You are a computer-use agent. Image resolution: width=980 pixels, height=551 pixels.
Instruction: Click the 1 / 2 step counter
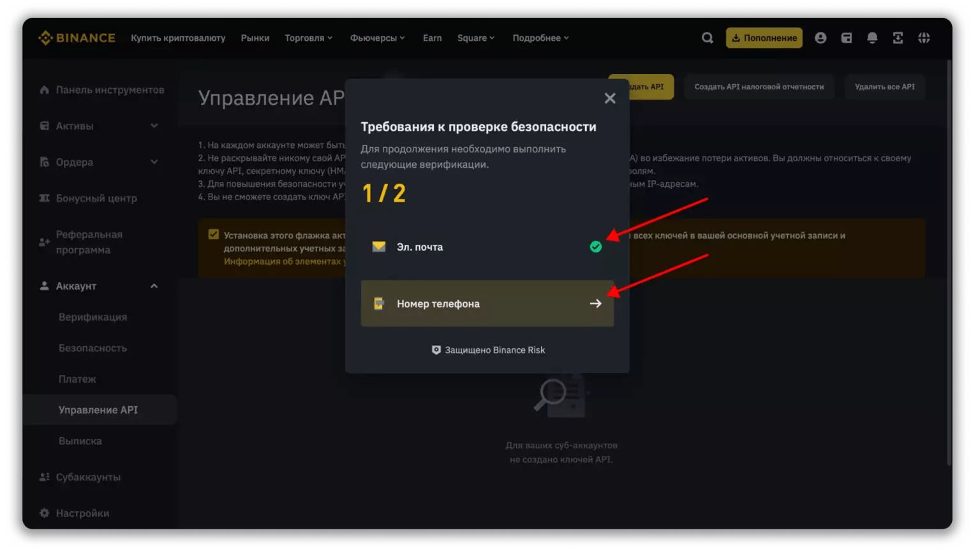pyautogui.click(x=383, y=193)
